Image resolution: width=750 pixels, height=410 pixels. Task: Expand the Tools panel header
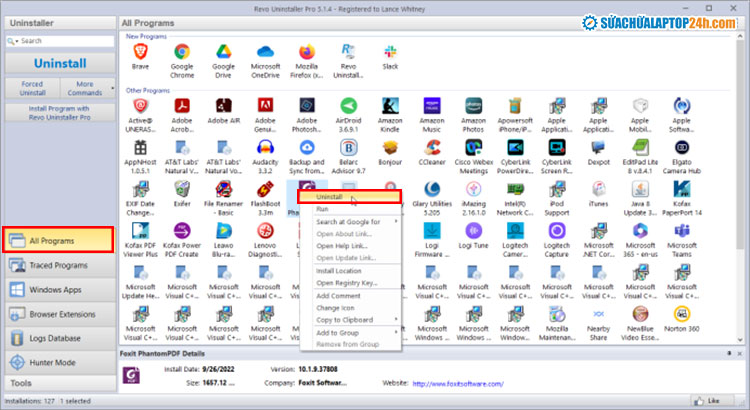pyautogui.click(x=60, y=383)
